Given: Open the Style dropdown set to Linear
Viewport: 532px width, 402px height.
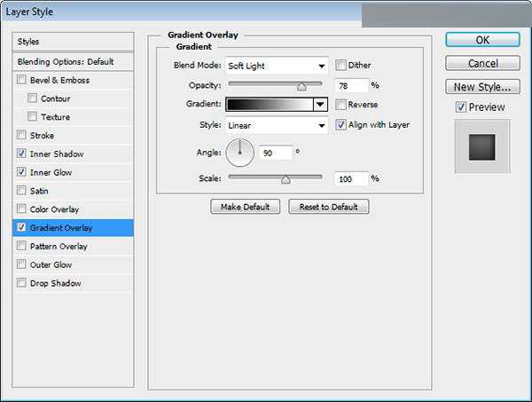Looking at the screenshot, I should tap(277, 126).
